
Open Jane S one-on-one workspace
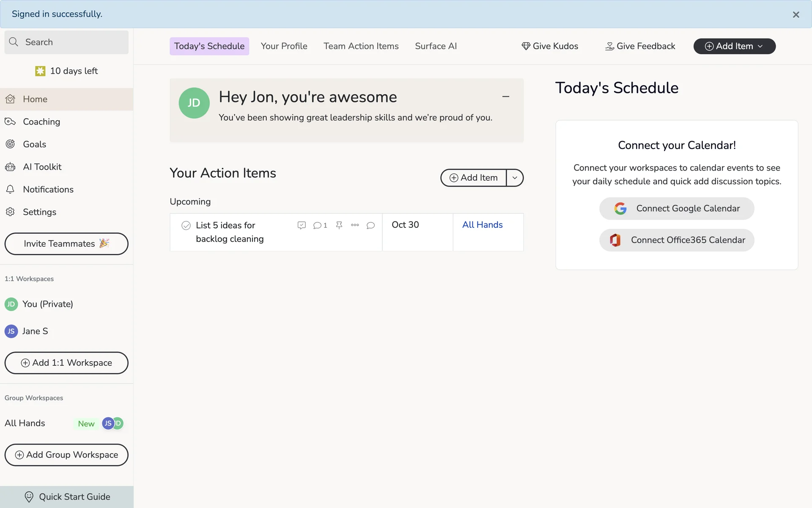pos(35,331)
